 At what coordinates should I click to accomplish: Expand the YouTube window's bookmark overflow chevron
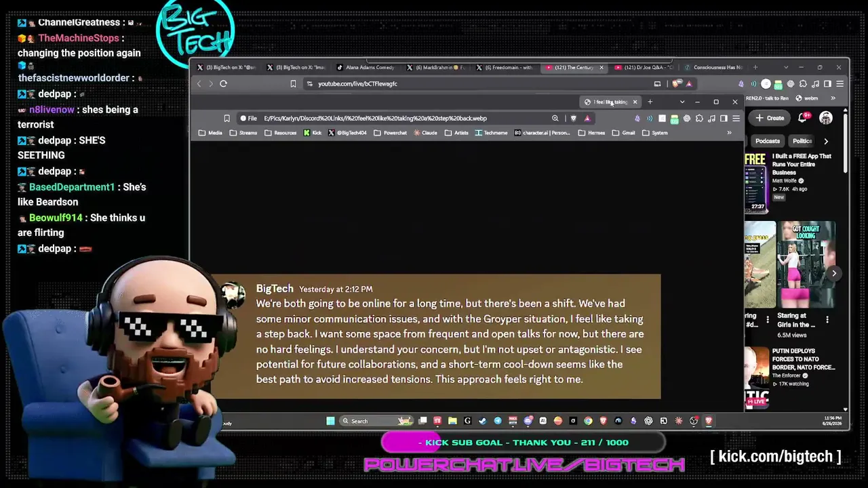833,98
